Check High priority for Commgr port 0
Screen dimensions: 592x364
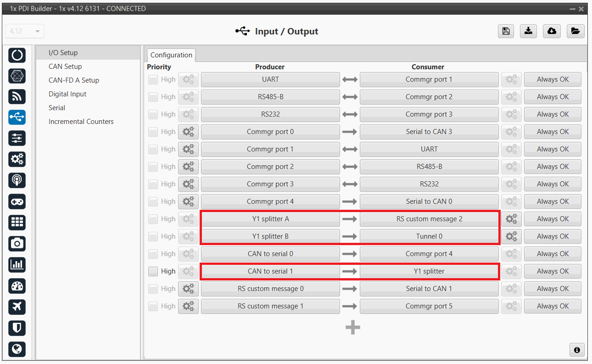(153, 132)
